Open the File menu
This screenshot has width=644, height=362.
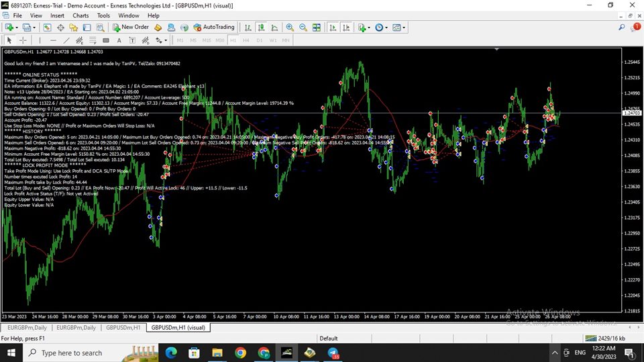pos(17,15)
